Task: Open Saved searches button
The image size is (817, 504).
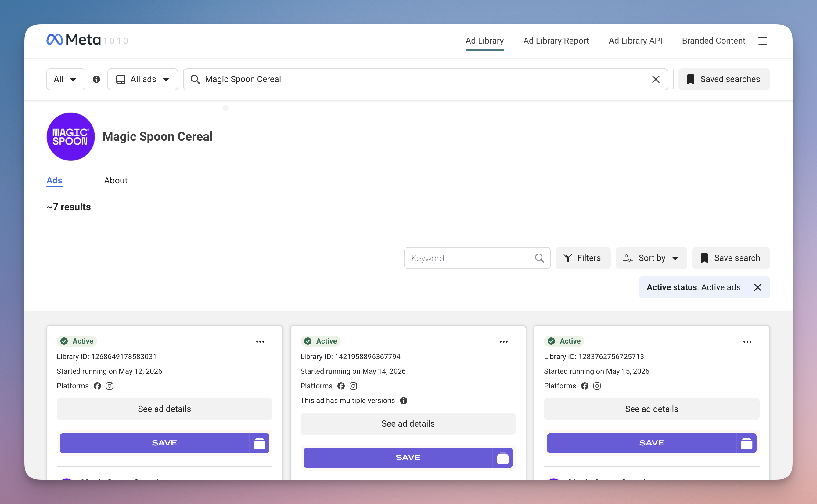Action: click(724, 79)
